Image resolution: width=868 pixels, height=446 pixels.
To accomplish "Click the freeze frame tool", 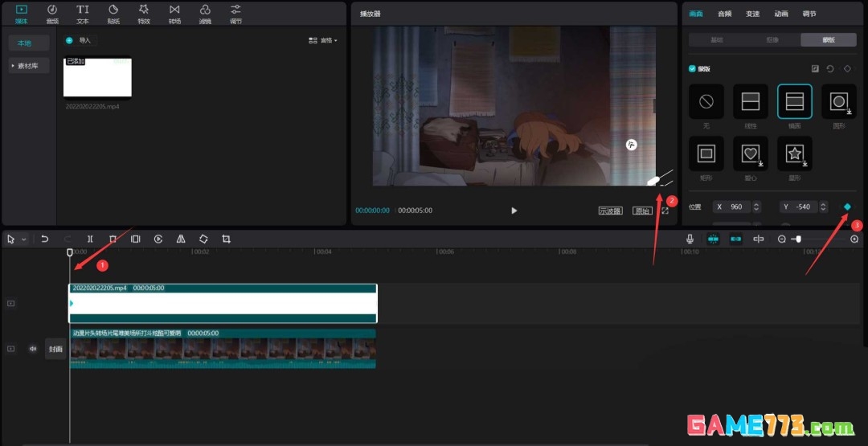I will [135, 239].
